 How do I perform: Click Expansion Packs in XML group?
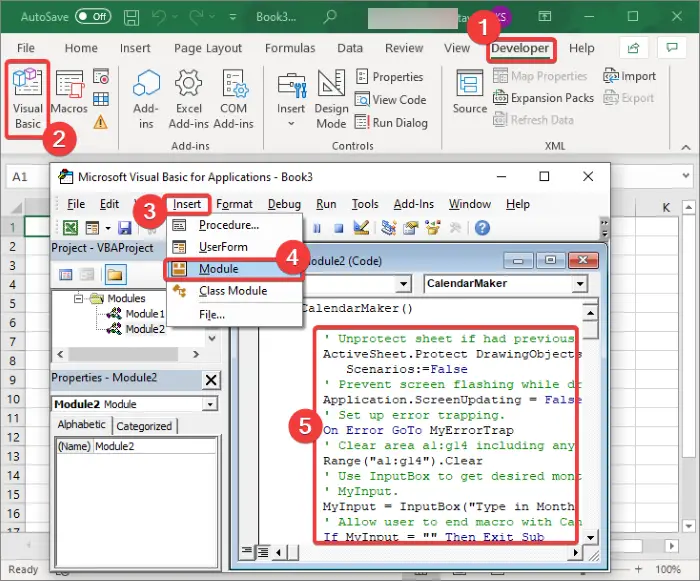[x=543, y=97]
